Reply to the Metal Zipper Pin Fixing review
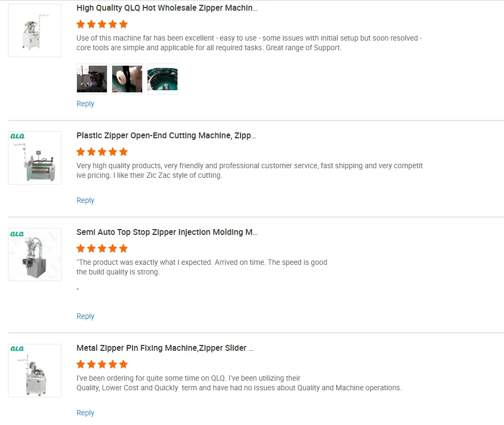 (x=86, y=413)
